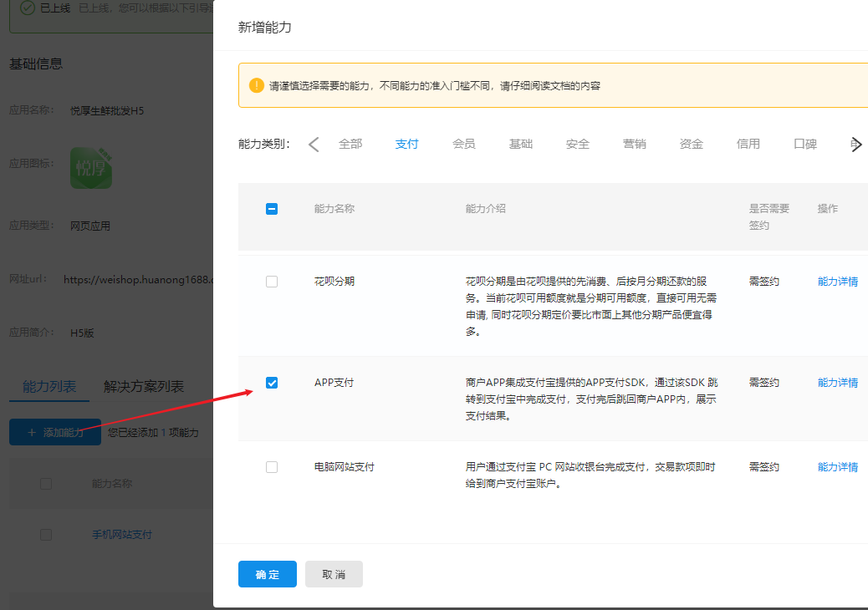Open 能力详情 for 电脑网站支付

point(838,467)
